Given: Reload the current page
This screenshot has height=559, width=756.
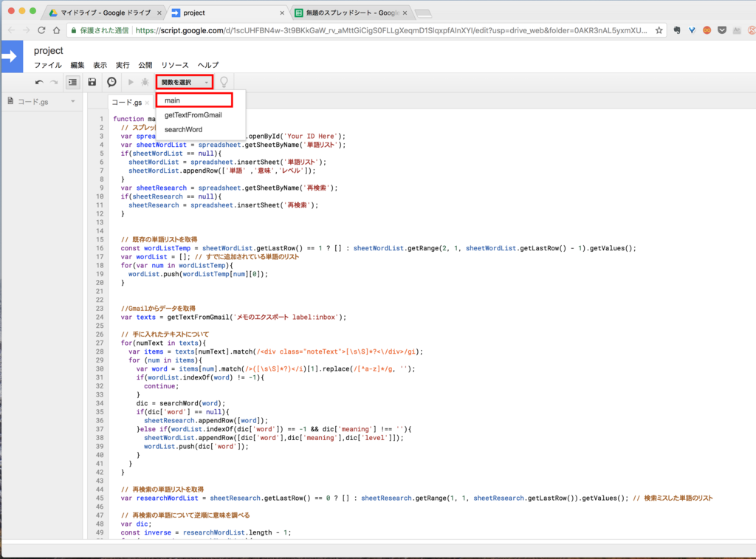Looking at the screenshot, I should (x=41, y=30).
